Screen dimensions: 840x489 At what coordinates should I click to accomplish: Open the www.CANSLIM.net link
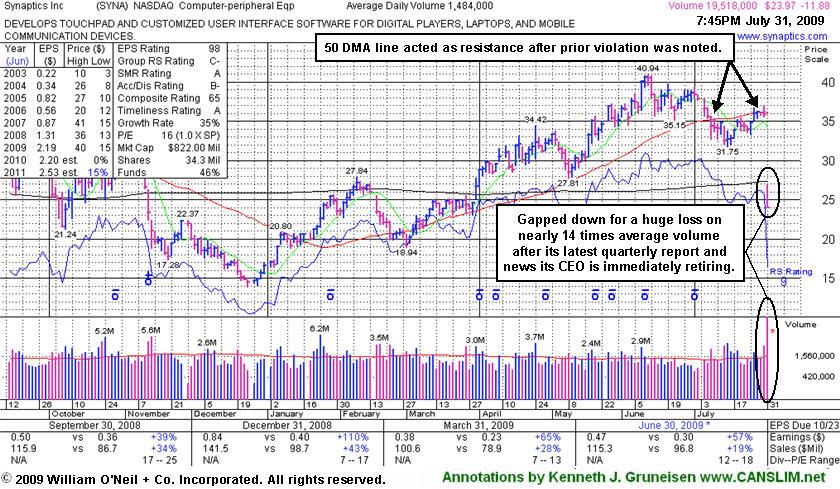point(763,477)
